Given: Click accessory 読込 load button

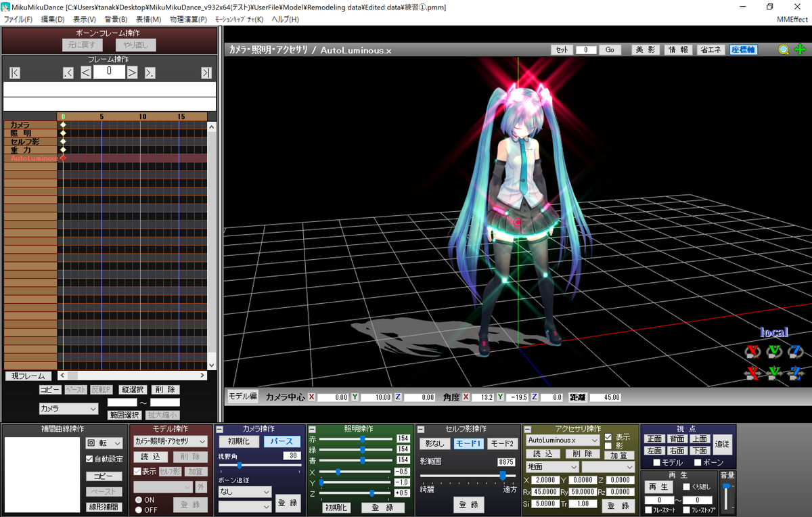Looking at the screenshot, I should [542, 454].
